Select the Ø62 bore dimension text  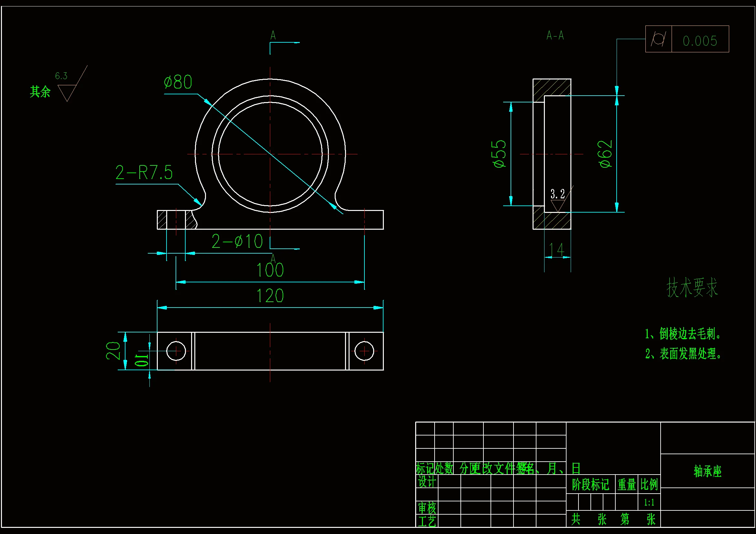[606, 154]
